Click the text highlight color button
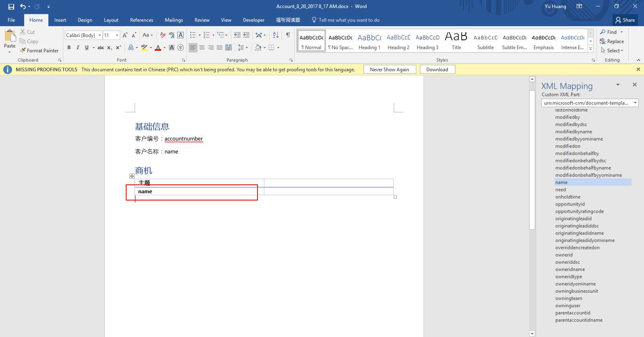 click(x=144, y=48)
